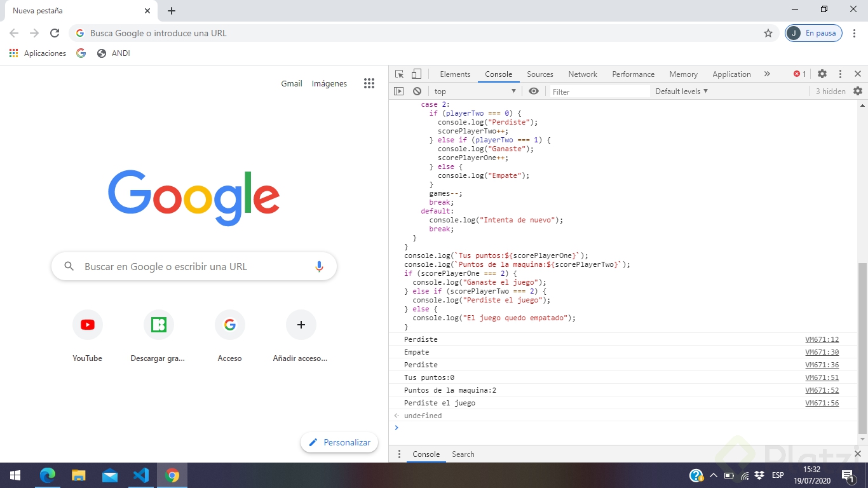This screenshot has width=868, height=488.
Task: Switch to the Console tab
Action: click(499, 74)
